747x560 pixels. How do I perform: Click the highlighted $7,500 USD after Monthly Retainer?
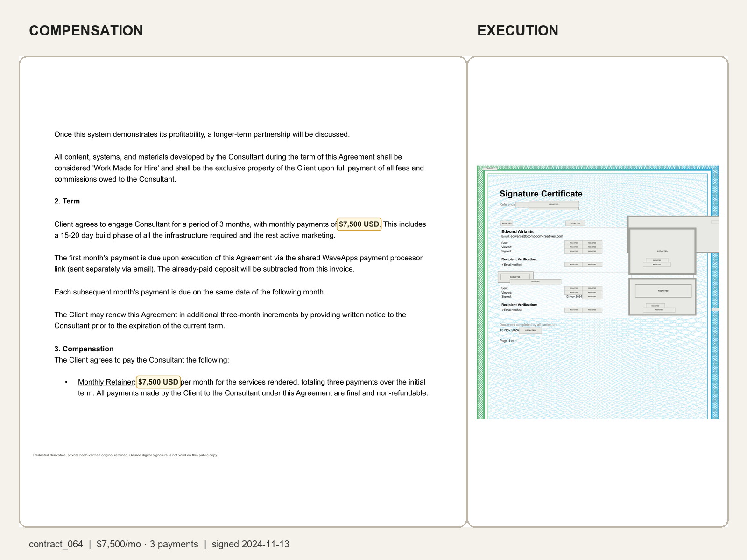(158, 382)
